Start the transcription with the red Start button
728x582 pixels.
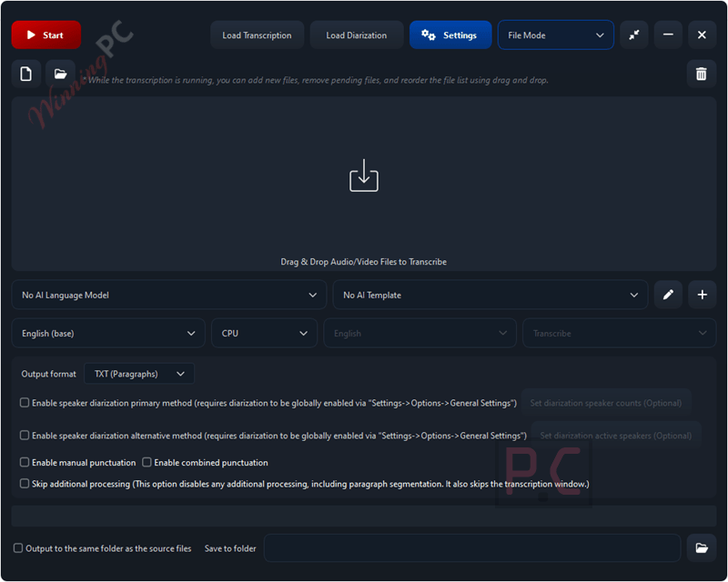(x=46, y=35)
